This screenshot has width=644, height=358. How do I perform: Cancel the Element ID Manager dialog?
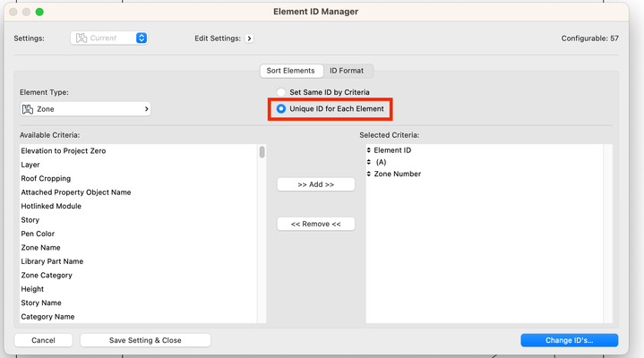click(44, 340)
